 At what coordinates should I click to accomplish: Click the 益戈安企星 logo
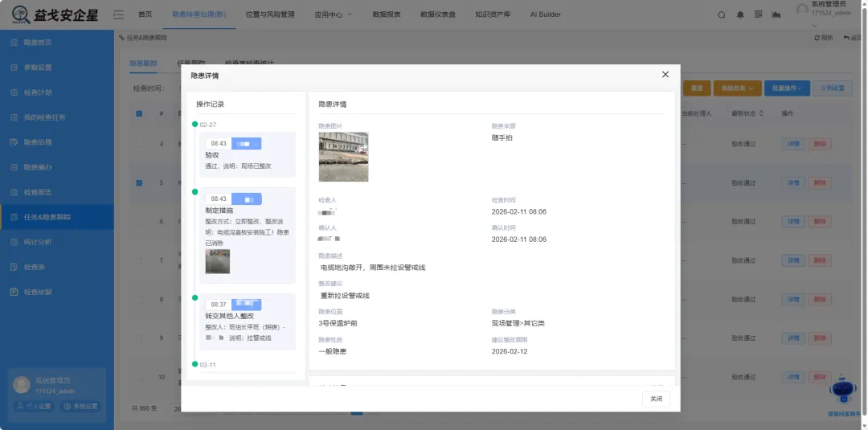[x=55, y=14]
